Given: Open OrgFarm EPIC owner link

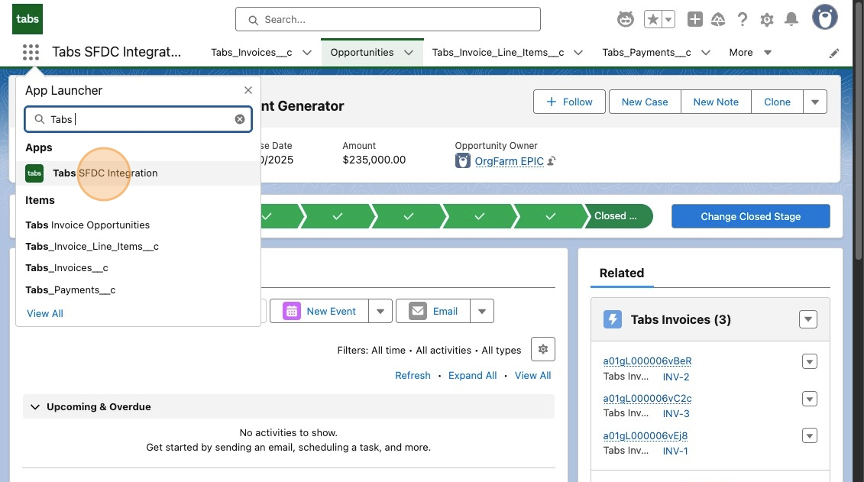Looking at the screenshot, I should click(509, 161).
